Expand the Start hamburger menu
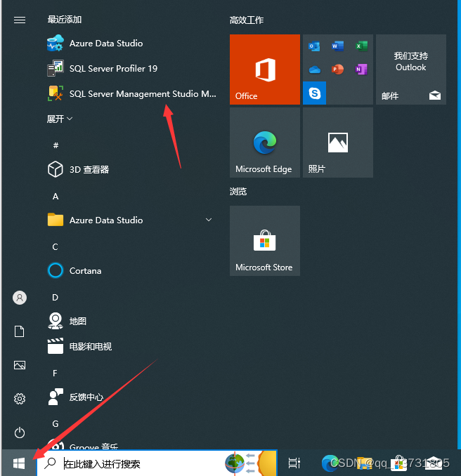The height and width of the screenshot is (476, 461). 20,20
